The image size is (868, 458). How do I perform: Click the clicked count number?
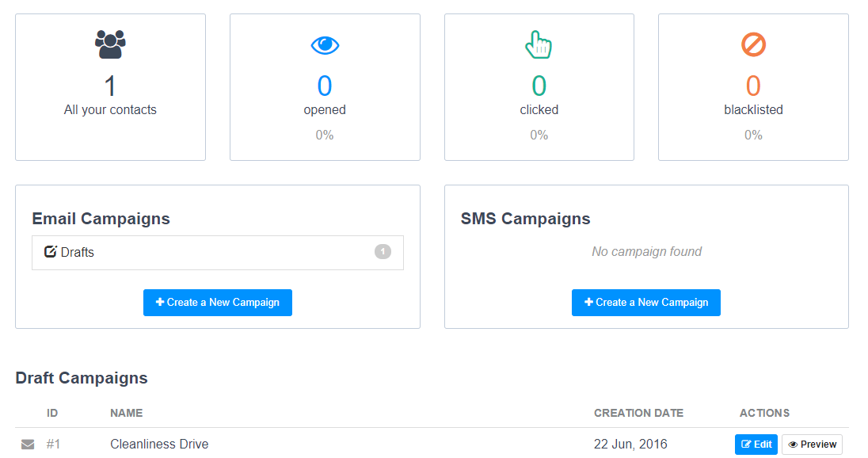[x=539, y=86]
